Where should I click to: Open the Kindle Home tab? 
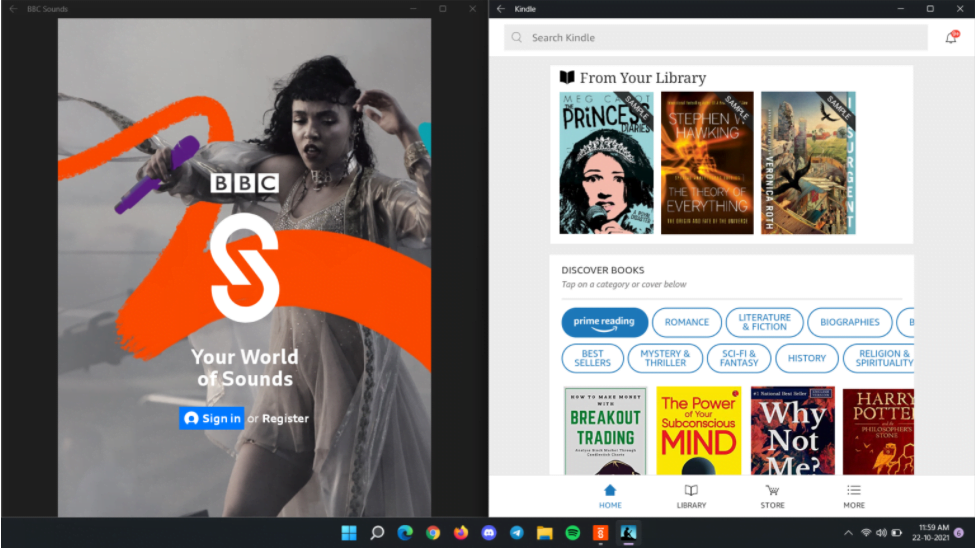610,496
